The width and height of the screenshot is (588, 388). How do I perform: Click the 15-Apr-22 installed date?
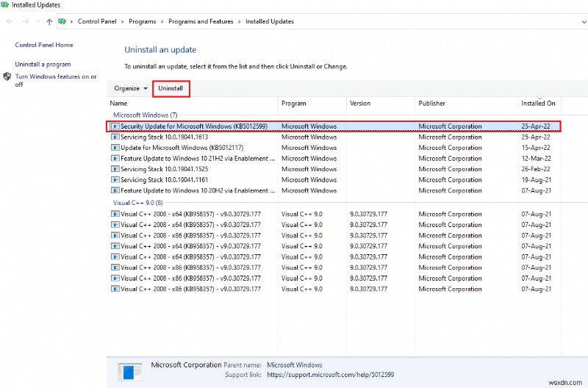tap(536, 148)
